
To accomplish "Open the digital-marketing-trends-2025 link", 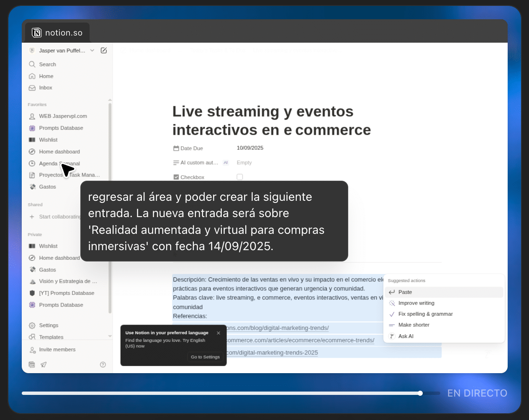I will coord(272,353).
